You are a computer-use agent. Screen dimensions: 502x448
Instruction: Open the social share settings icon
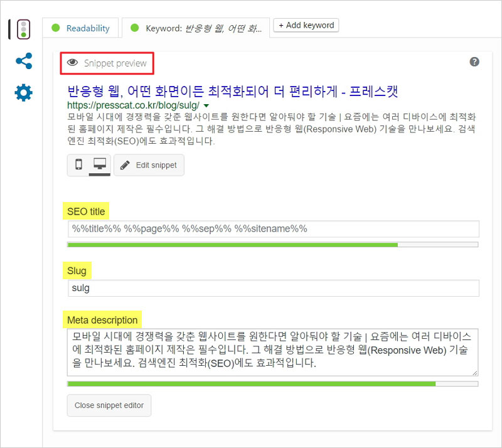click(x=24, y=61)
